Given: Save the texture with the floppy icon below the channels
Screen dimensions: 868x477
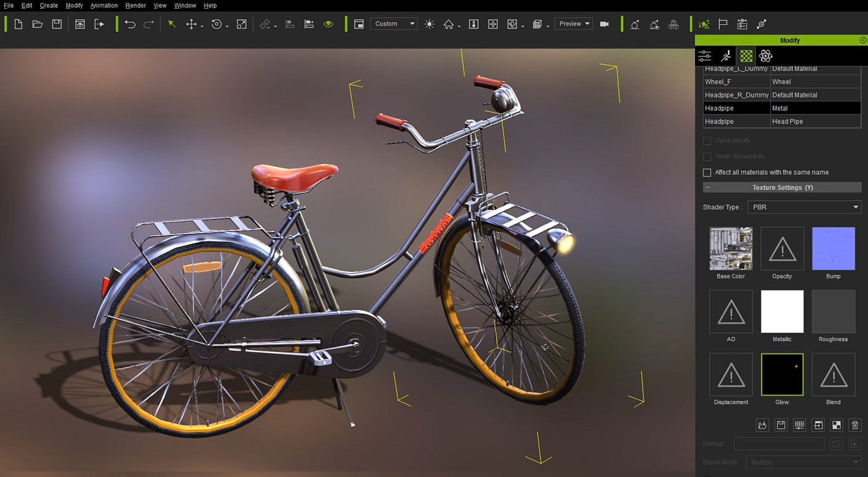Looking at the screenshot, I should [x=781, y=425].
